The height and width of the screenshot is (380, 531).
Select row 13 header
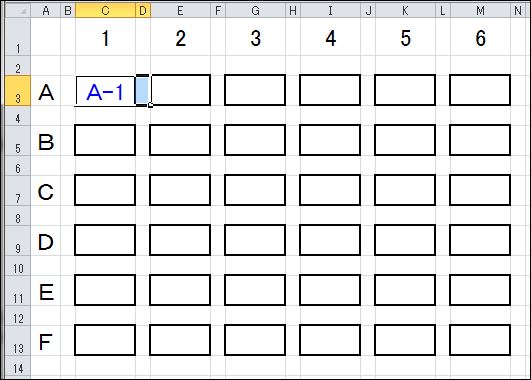pyautogui.click(x=18, y=341)
